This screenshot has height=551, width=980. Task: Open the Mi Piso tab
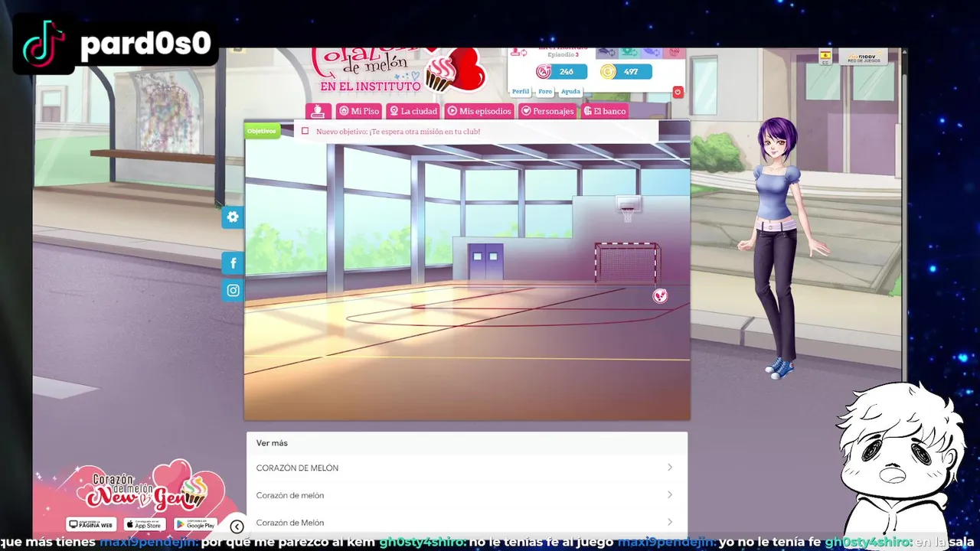(359, 111)
